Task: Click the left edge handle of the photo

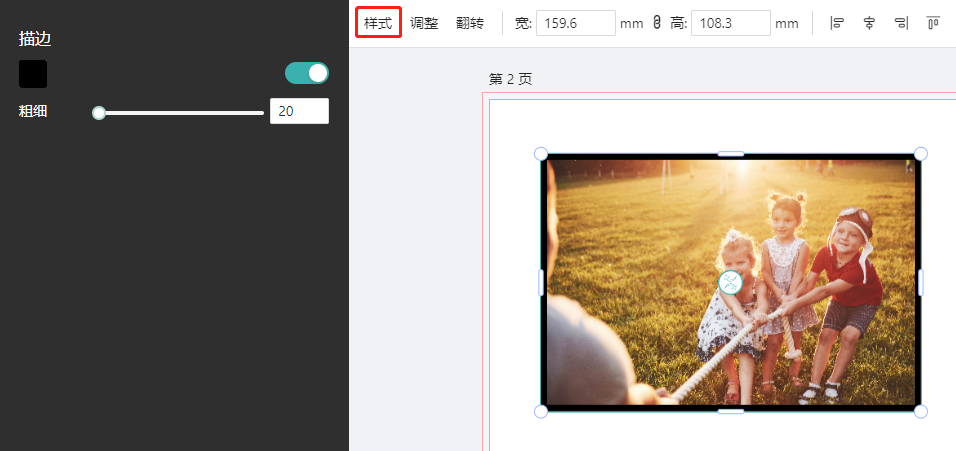Action: click(541, 283)
